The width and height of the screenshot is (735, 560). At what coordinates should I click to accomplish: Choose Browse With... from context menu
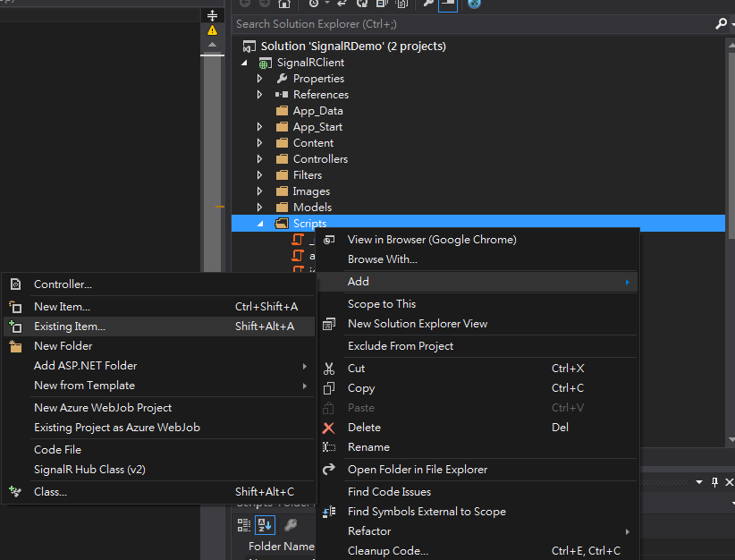(477, 259)
